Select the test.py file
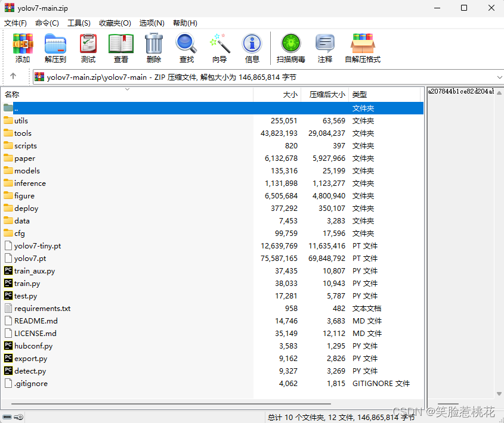 click(x=212, y=296)
